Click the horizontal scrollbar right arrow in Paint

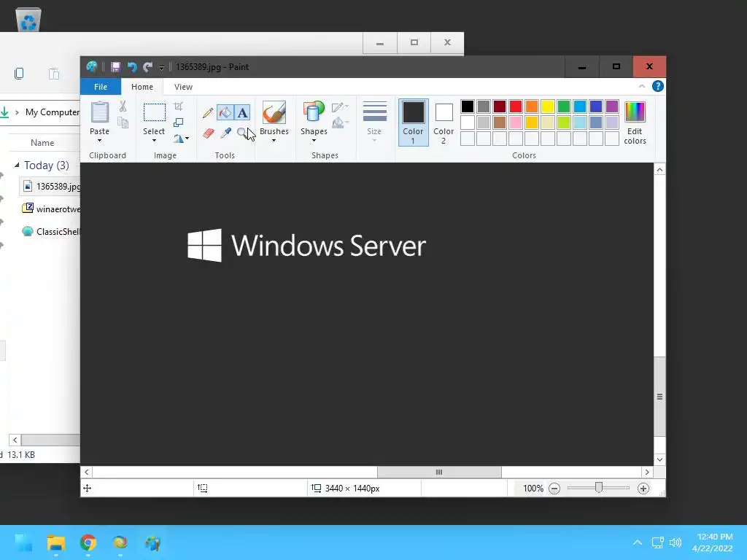[x=647, y=472]
